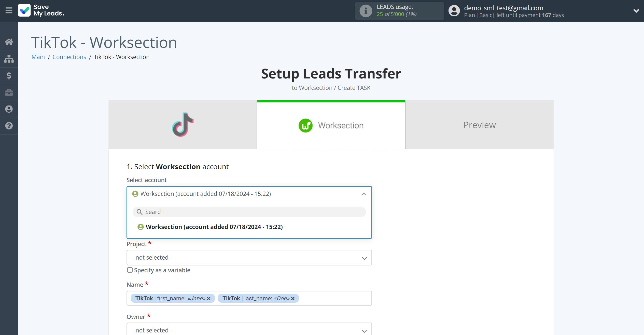
Task: Open the dollar billing sidebar icon
Action: pos(9,76)
